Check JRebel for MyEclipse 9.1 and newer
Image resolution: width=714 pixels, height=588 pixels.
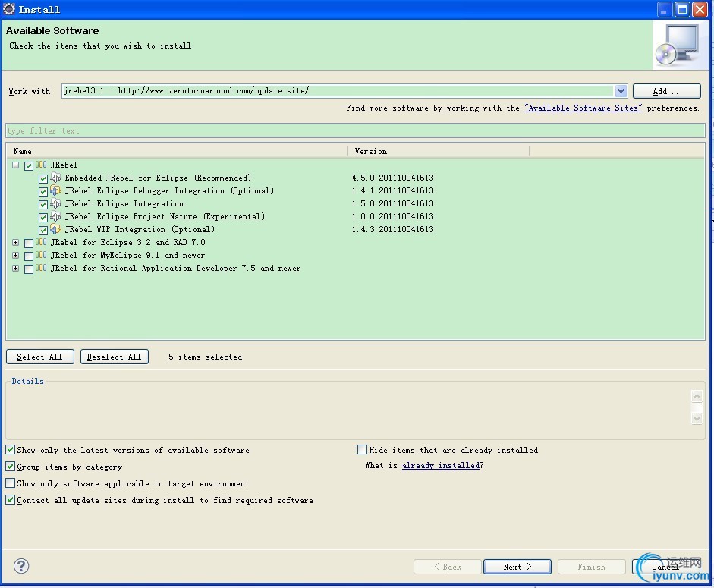pos(29,256)
